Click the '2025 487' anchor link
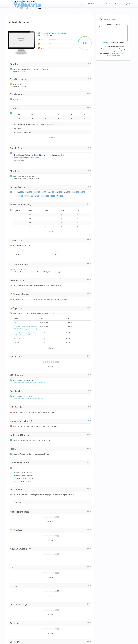The height and width of the screenshot is (644, 138). 16,343
